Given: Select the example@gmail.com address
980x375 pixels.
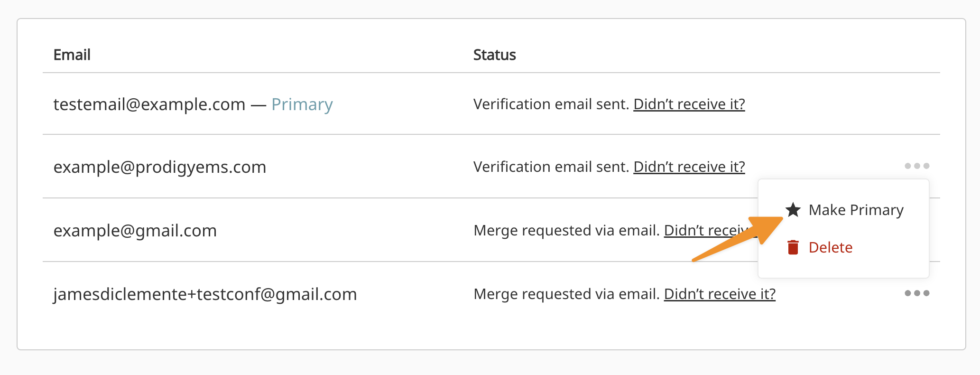Looking at the screenshot, I should 135,231.
